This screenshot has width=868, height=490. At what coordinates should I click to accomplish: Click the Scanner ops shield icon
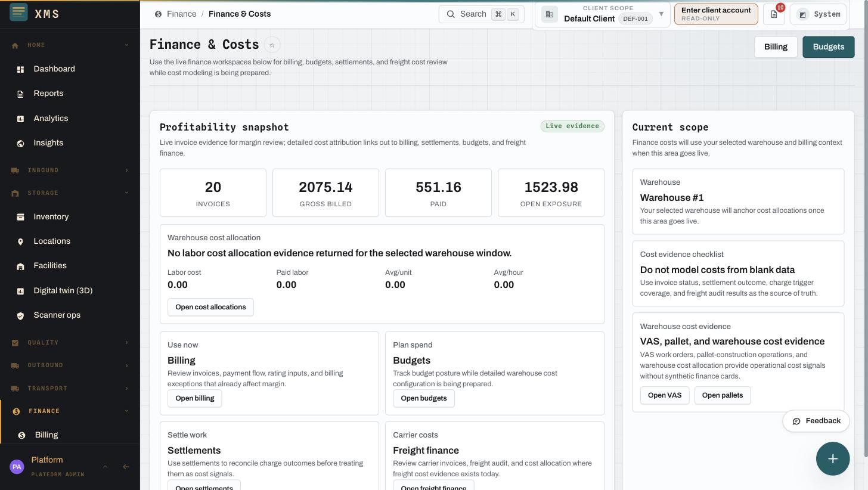coord(20,316)
